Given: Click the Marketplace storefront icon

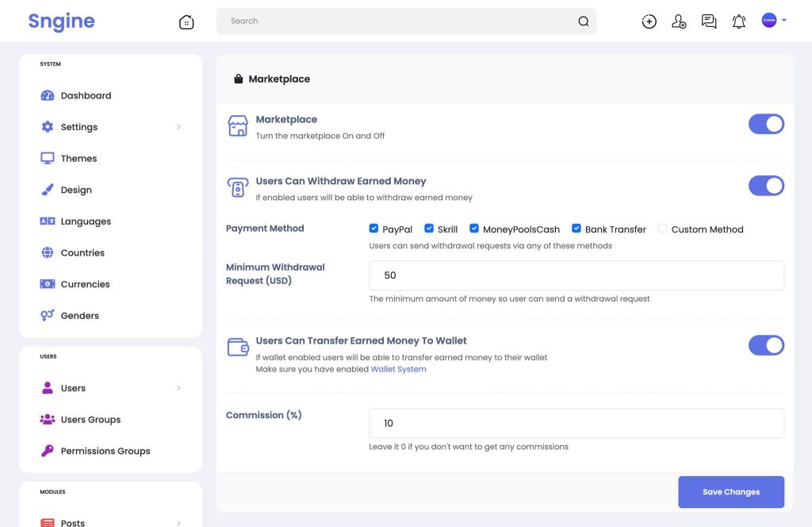Looking at the screenshot, I should (x=238, y=126).
